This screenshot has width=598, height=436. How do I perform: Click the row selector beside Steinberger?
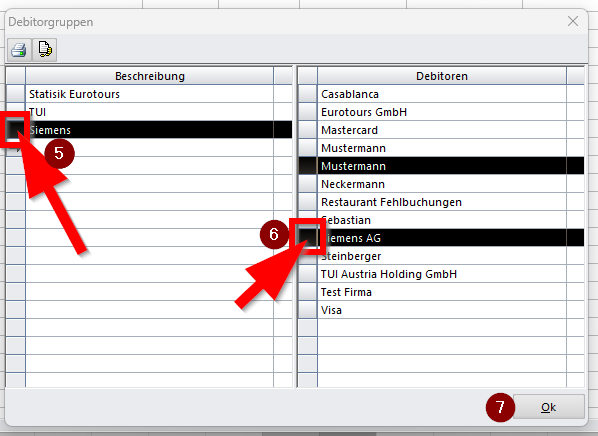point(307,256)
